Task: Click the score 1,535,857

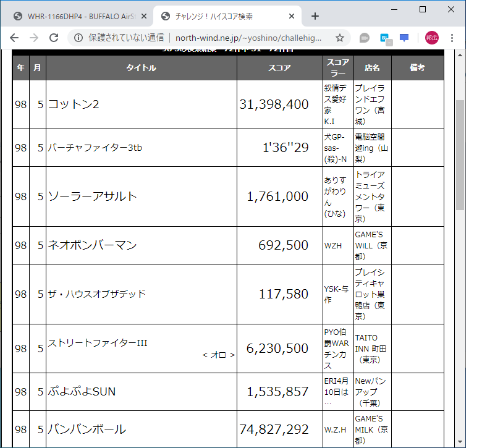Action: 277,391
